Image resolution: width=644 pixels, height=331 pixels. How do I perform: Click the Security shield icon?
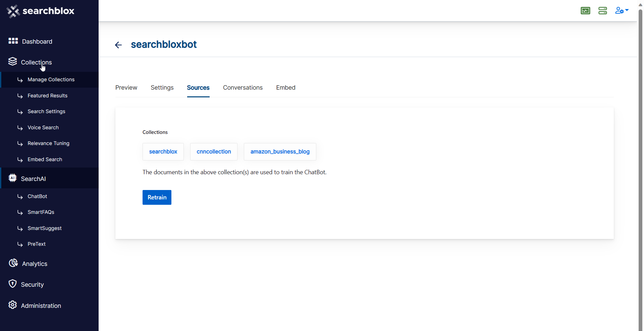click(x=13, y=284)
